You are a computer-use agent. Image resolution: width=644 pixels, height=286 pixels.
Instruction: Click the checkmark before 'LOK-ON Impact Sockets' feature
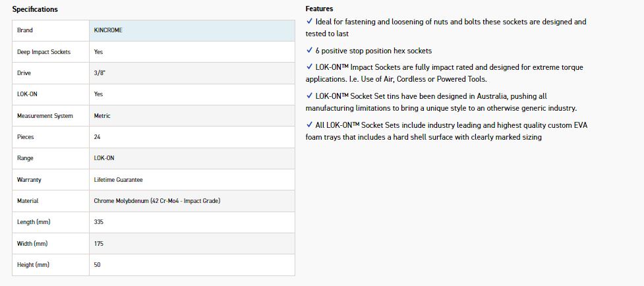click(310, 67)
